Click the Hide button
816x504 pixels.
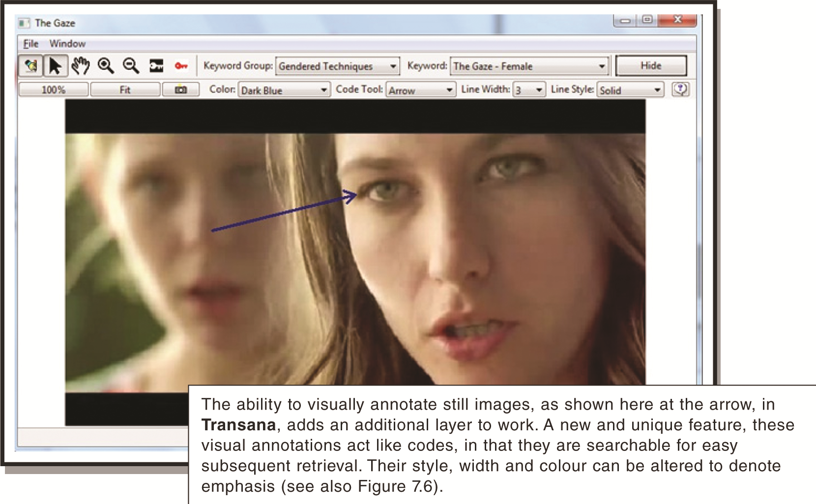coord(651,66)
